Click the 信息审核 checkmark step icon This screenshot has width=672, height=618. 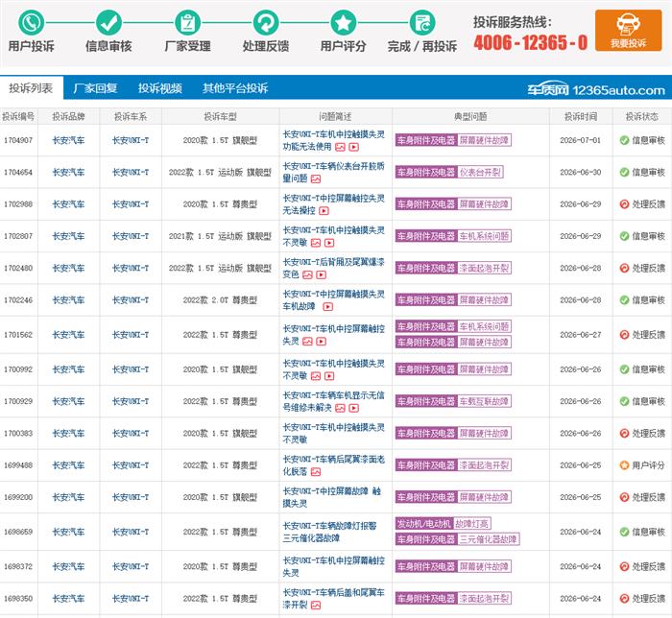point(108,22)
